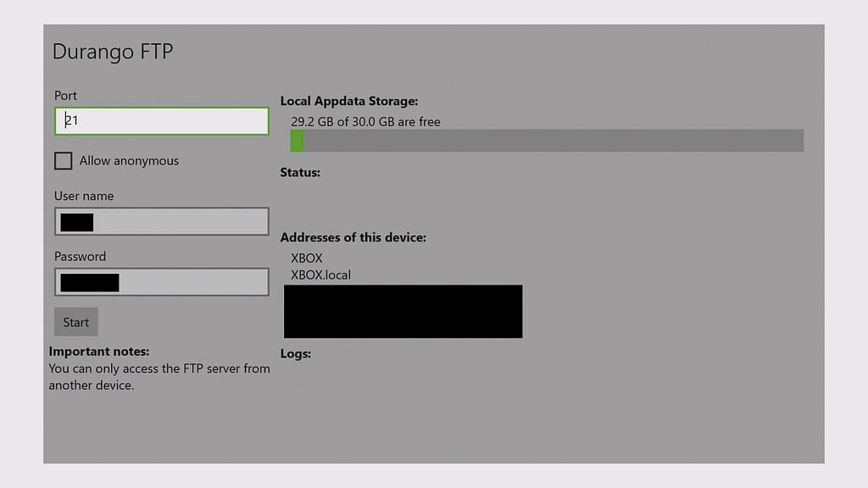Click the User name field label
The height and width of the screenshot is (488, 868).
(84, 196)
